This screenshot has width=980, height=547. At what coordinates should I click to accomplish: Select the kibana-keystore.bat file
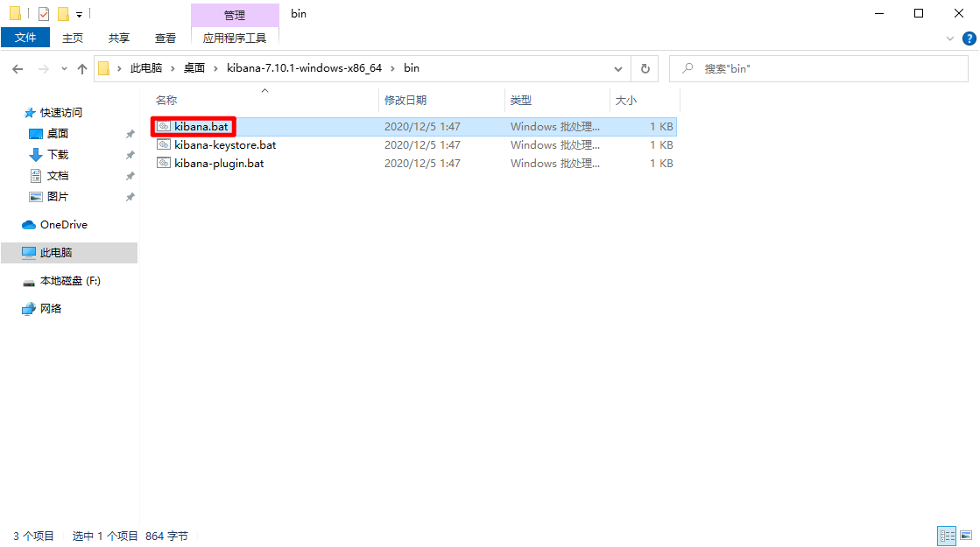[x=225, y=145]
